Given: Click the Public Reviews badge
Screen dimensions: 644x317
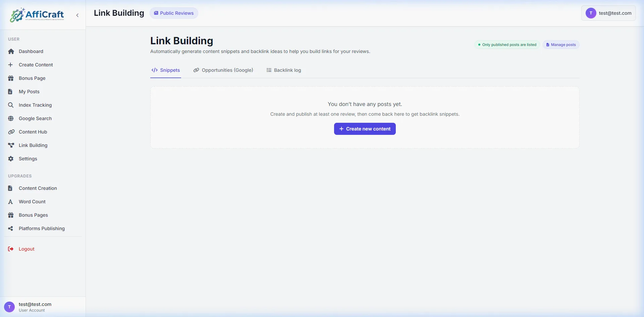Looking at the screenshot, I should coord(174,13).
